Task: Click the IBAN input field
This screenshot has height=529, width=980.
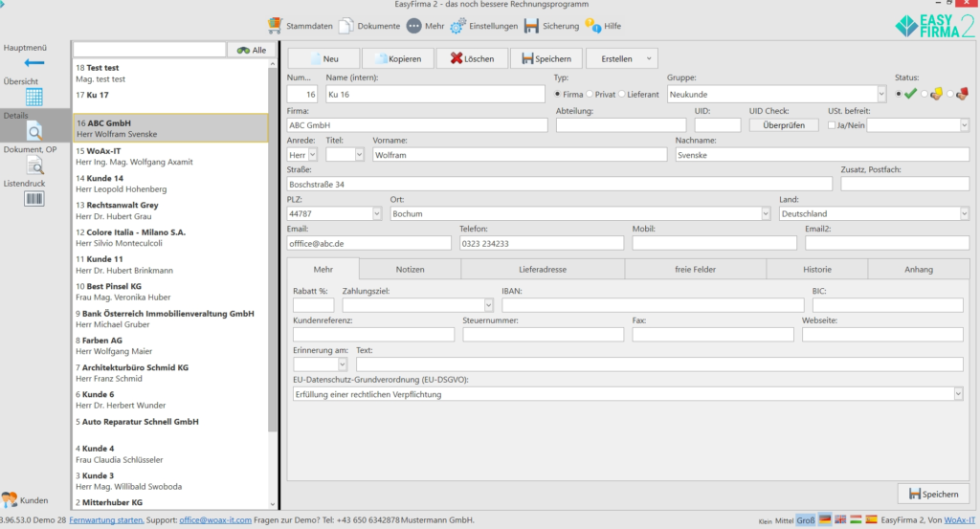Action: (x=653, y=305)
